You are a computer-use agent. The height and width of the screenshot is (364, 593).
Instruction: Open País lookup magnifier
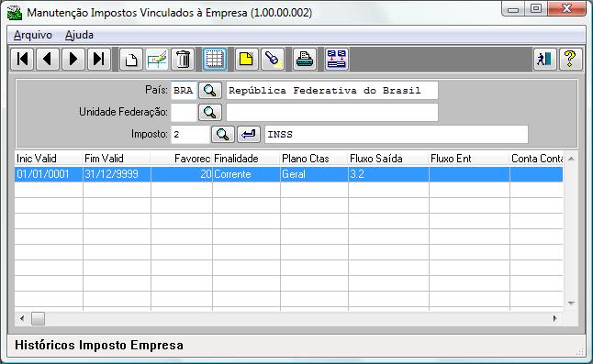[210, 90]
